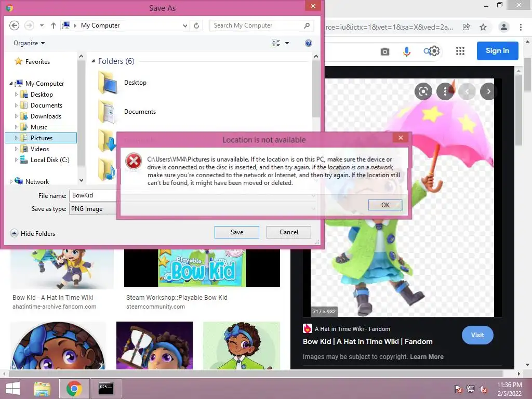The height and width of the screenshot is (399, 532).
Task: Open the Windows Start button
Action: coord(13,389)
